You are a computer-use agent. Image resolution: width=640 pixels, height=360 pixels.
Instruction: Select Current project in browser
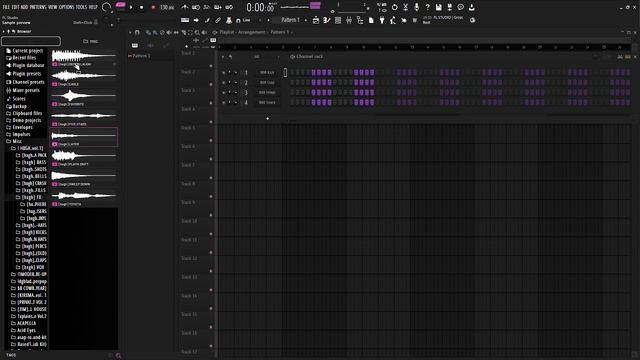[x=24, y=51]
